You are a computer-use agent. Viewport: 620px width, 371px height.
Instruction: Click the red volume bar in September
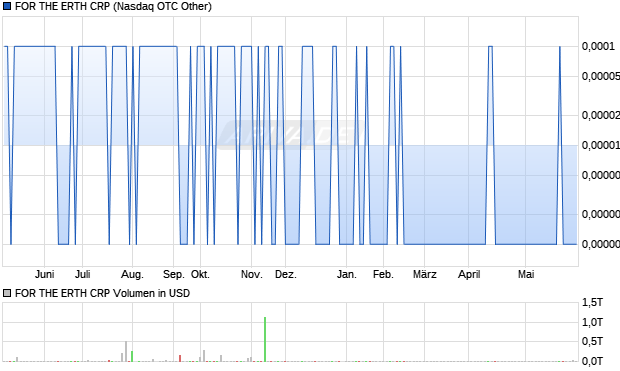pos(180,358)
